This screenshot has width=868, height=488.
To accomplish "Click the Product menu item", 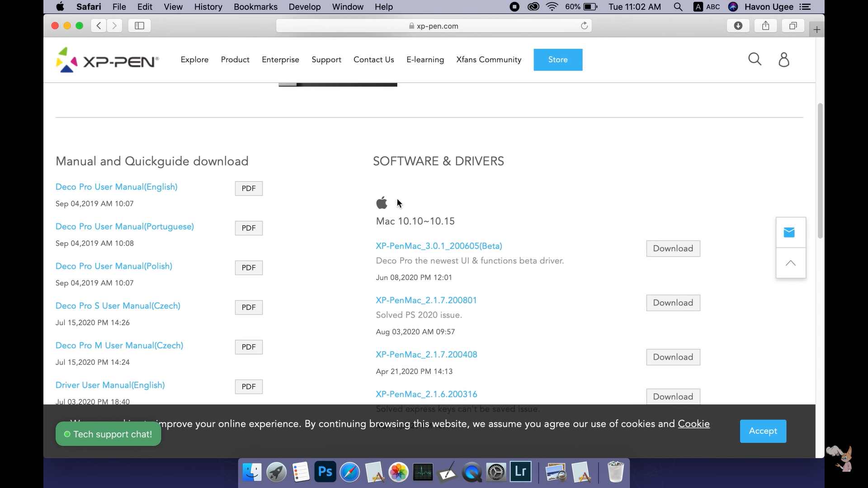I will pyautogui.click(x=235, y=60).
